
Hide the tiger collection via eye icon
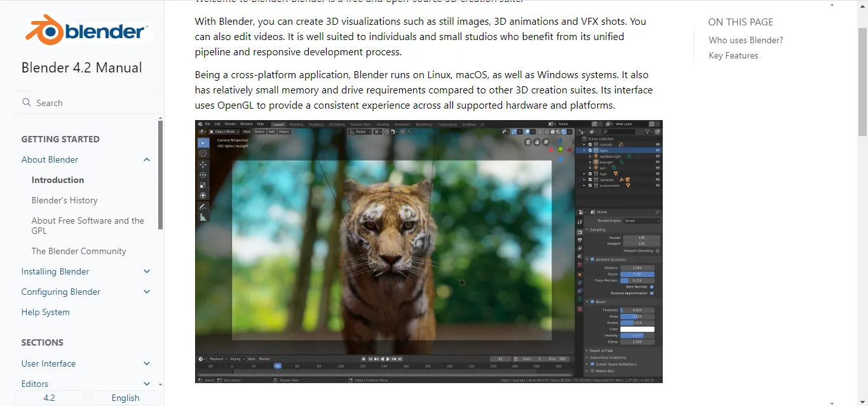click(x=658, y=173)
